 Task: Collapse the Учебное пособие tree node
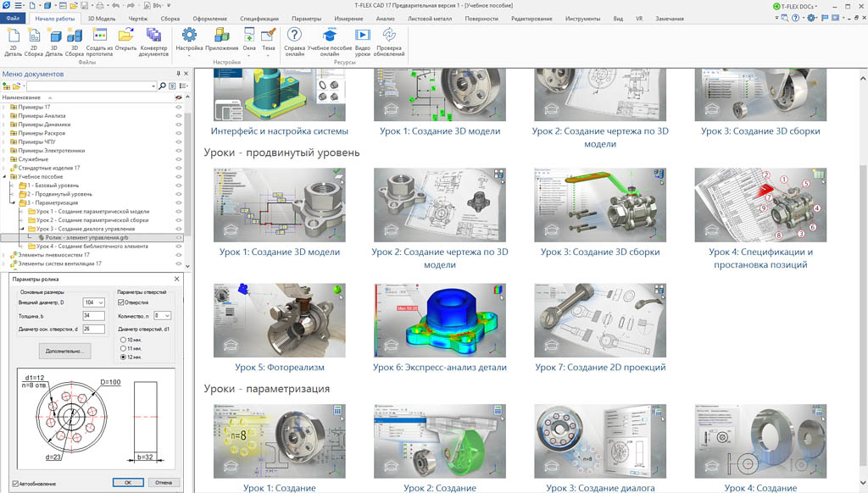[4, 176]
